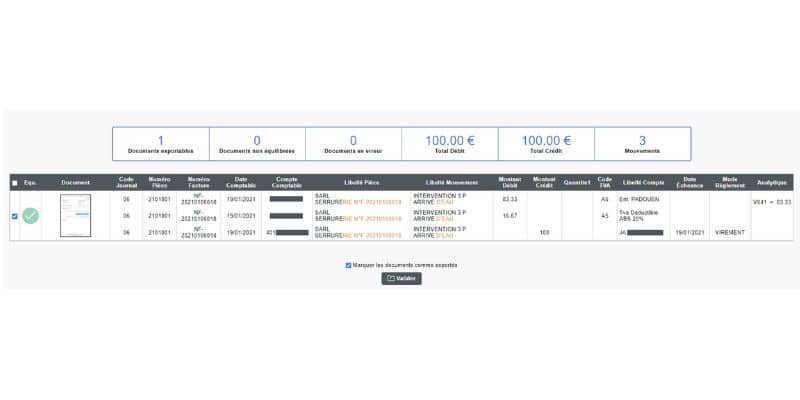Click the green balanced checkmark icon
Image resolution: width=800 pixels, height=400 pixels.
(31, 216)
